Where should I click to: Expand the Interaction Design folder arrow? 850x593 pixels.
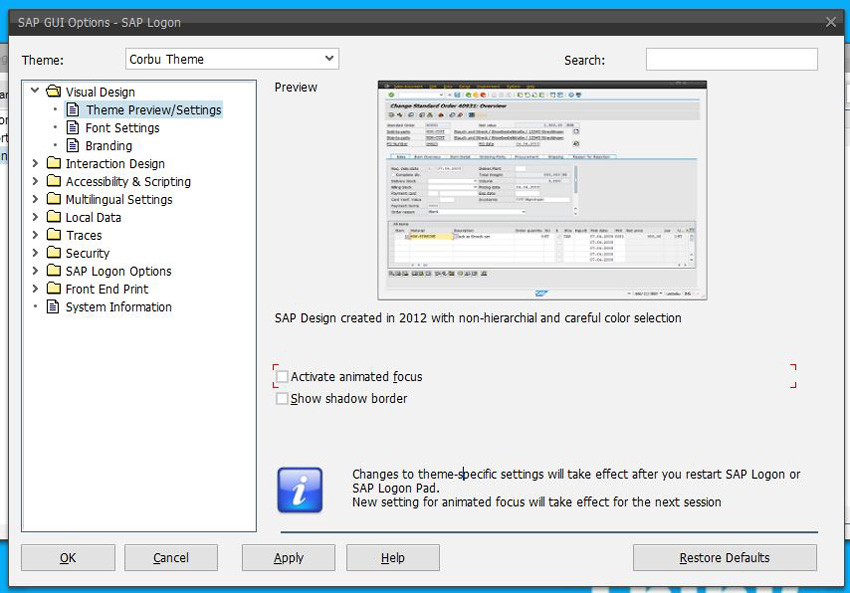pos(35,163)
